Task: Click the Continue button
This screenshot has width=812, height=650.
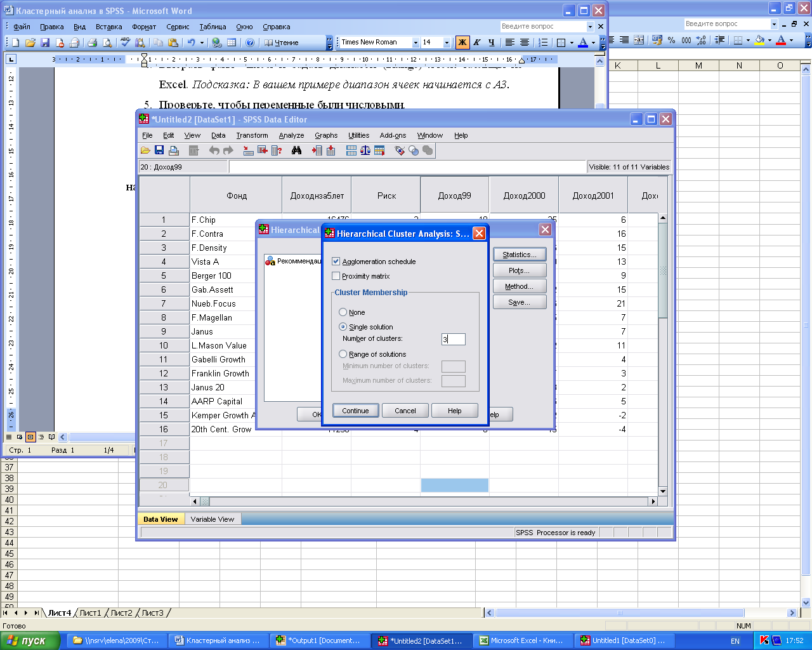Action: click(355, 411)
